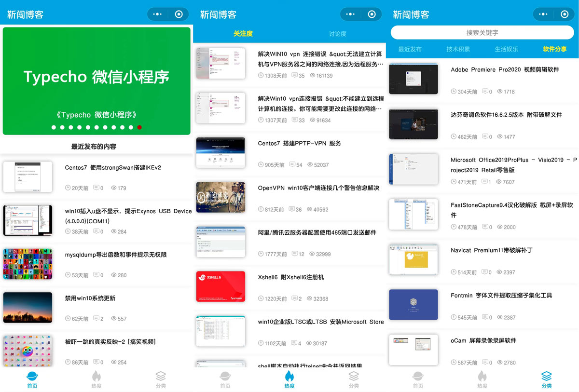
Task: Select the 生活娱乐 category tab
Action: click(x=506, y=49)
